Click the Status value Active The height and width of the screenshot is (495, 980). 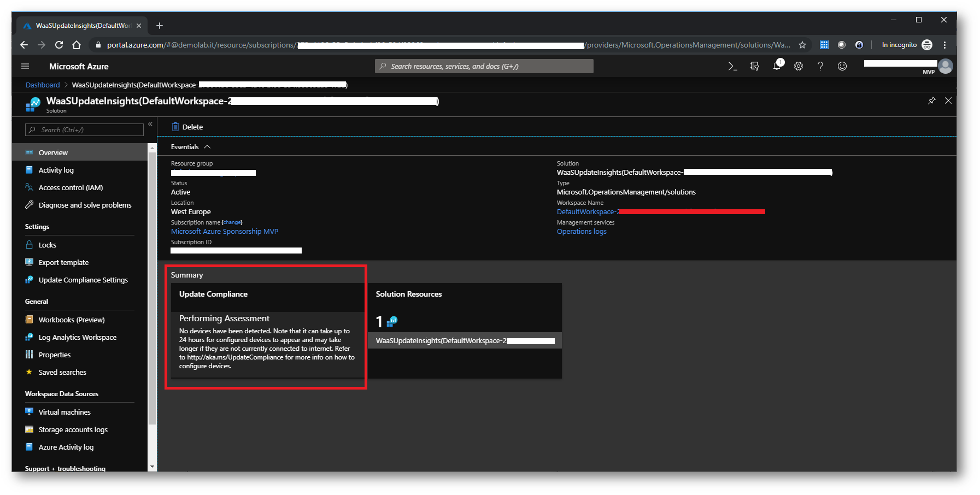[x=181, y=192]
